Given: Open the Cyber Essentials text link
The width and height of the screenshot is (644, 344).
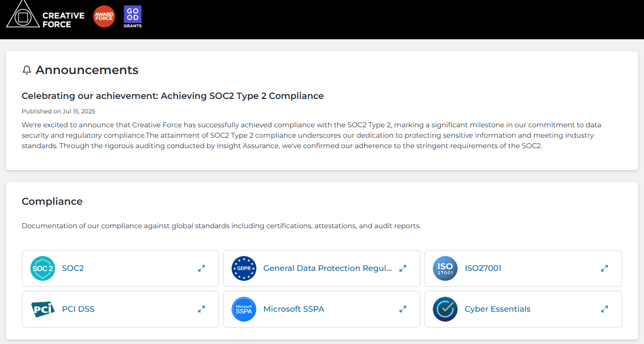Looking at the screenshot, I should pos(497,309).
